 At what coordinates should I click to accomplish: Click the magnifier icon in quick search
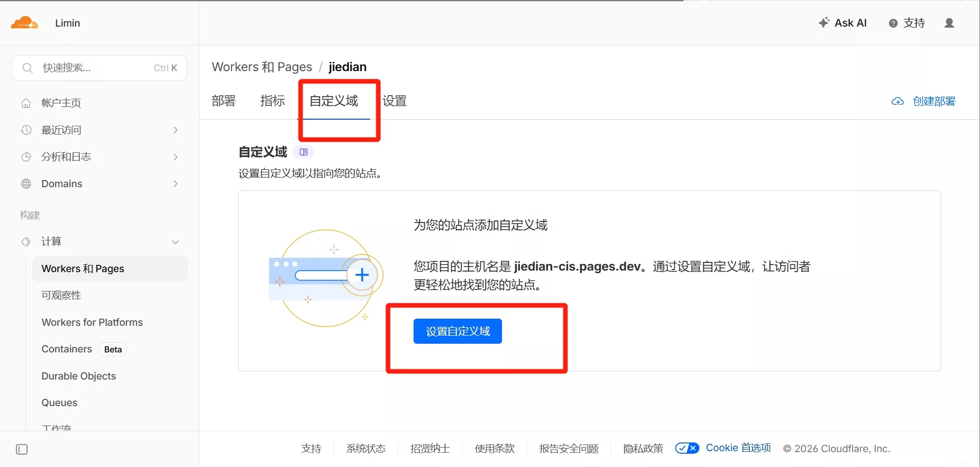pos(28,68)
